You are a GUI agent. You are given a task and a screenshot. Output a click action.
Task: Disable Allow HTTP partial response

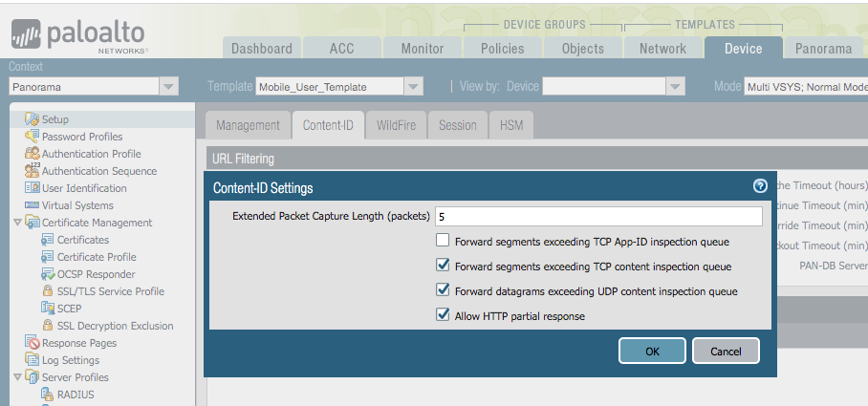coord(443,315)
